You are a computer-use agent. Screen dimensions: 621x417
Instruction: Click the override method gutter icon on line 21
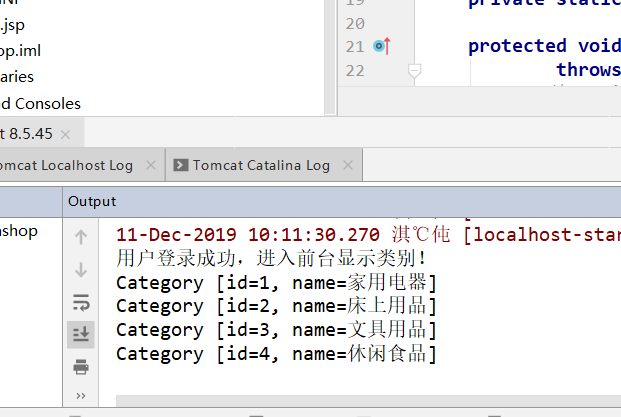click(382, 46)
